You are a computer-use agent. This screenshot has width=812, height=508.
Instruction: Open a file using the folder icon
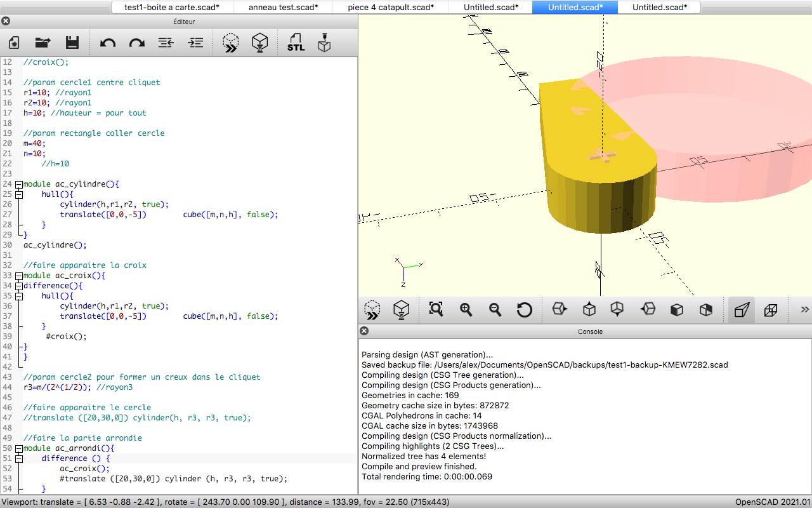point(43,43)
